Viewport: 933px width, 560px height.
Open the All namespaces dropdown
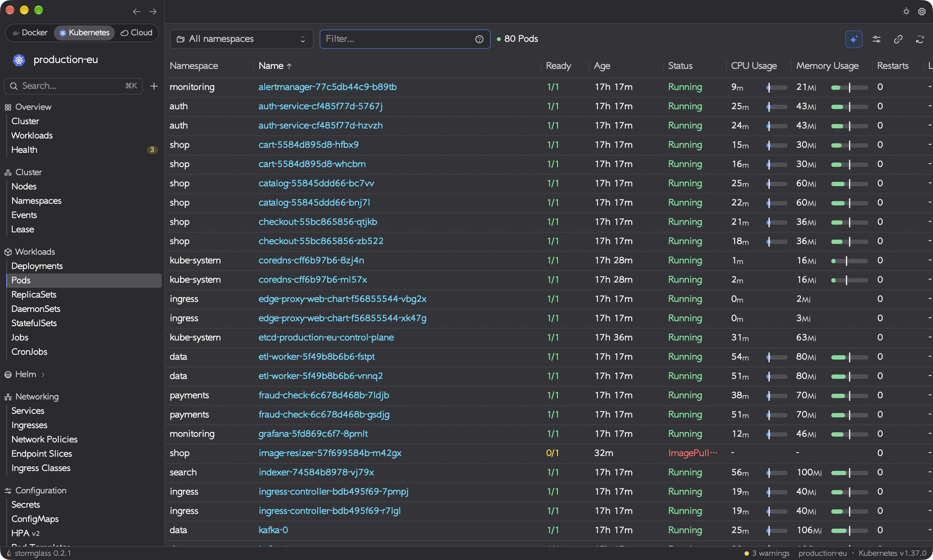241,39
